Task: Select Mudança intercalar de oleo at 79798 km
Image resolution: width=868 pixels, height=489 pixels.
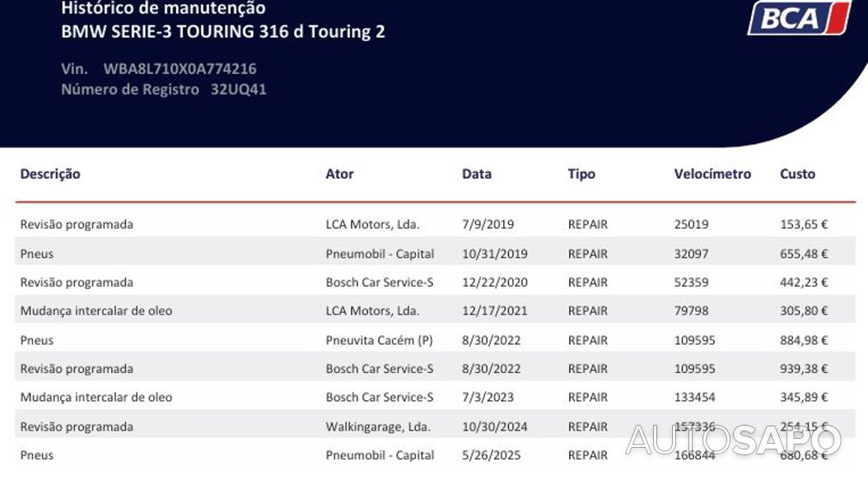Action: click(x=96, y=311)
